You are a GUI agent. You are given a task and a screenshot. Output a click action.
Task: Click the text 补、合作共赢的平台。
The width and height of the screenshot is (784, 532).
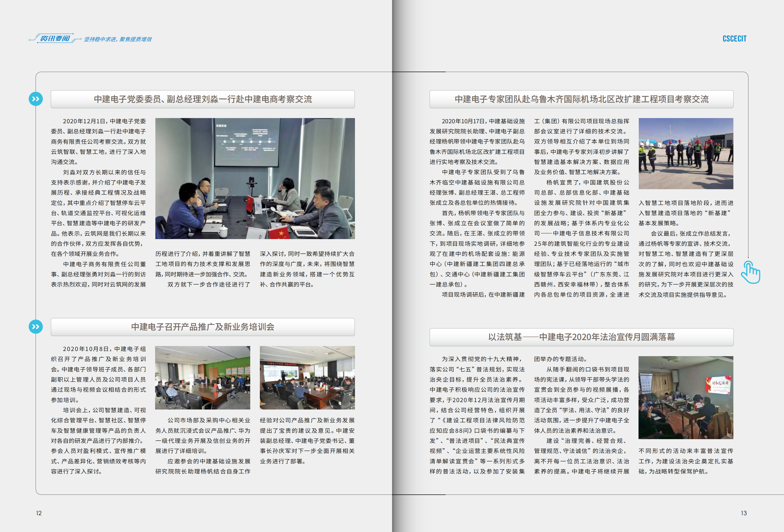tap(288, 284)
